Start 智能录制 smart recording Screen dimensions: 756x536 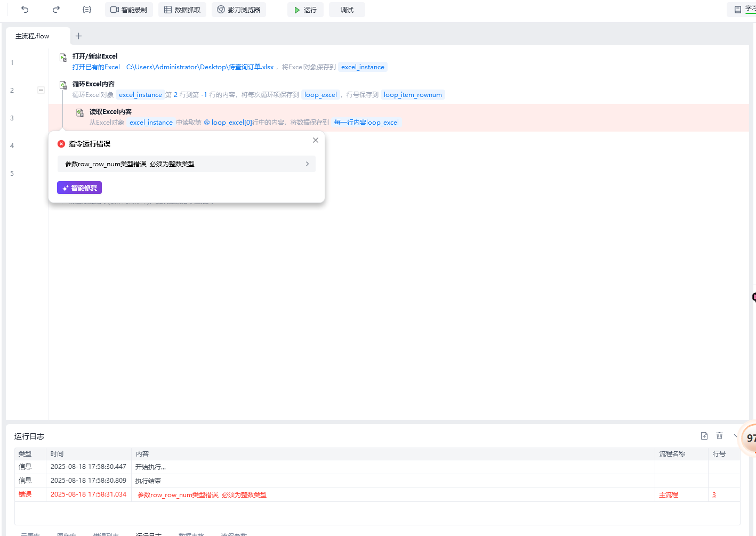pos(129,10)
